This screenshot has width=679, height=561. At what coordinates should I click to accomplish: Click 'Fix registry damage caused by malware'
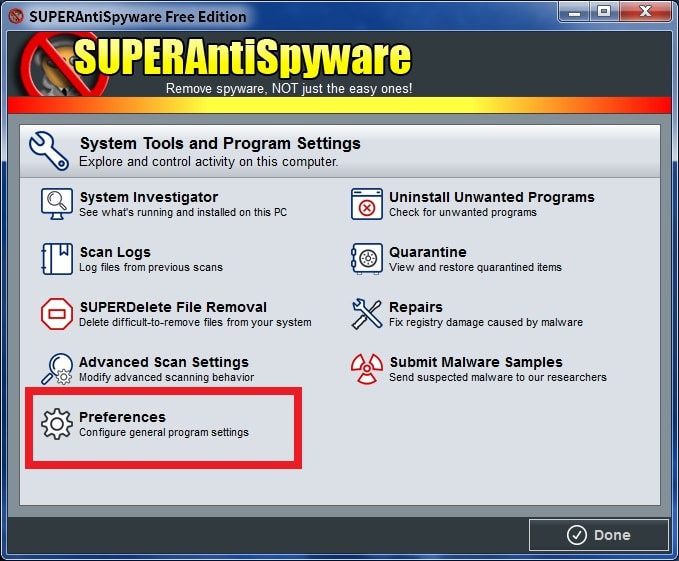coord(485,322)
